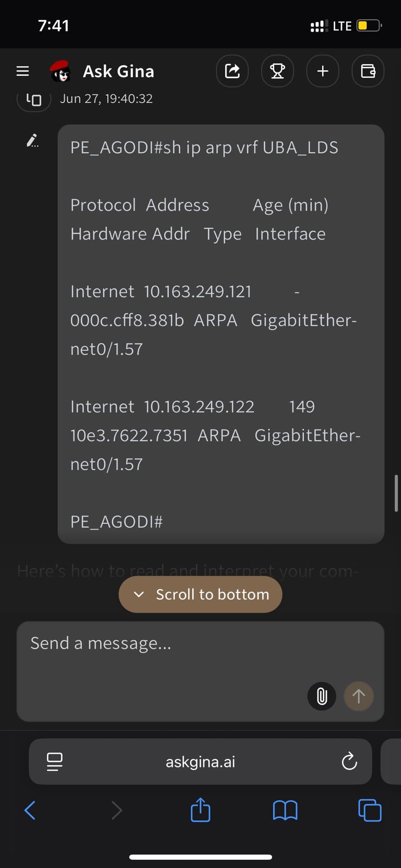Start a new chat with plus
The image size is (401, 868).
(322, 71)
